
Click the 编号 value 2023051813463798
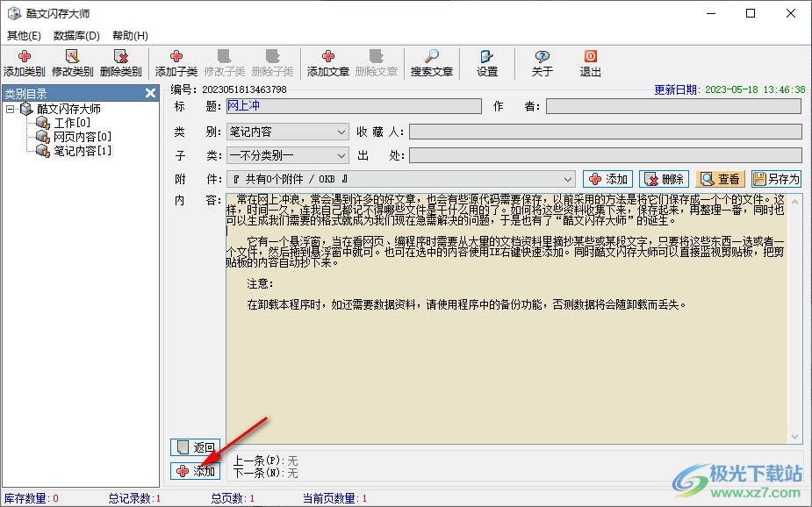[244, 89]
